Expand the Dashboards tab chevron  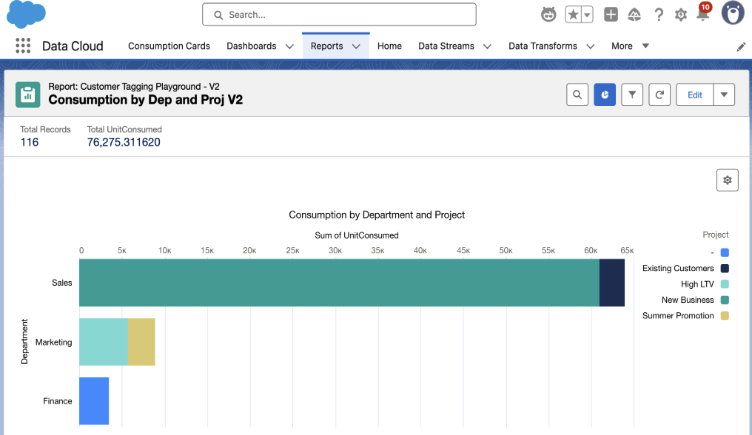pos(290,47)
